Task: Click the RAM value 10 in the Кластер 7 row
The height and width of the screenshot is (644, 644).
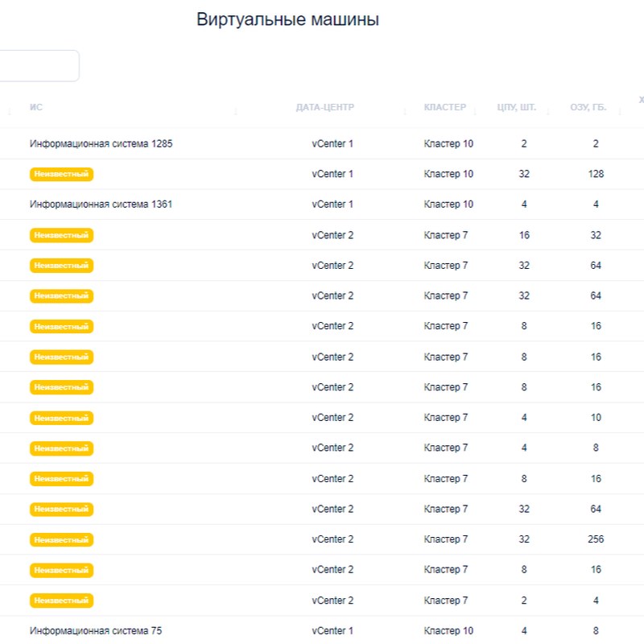Action: (596, 417)
